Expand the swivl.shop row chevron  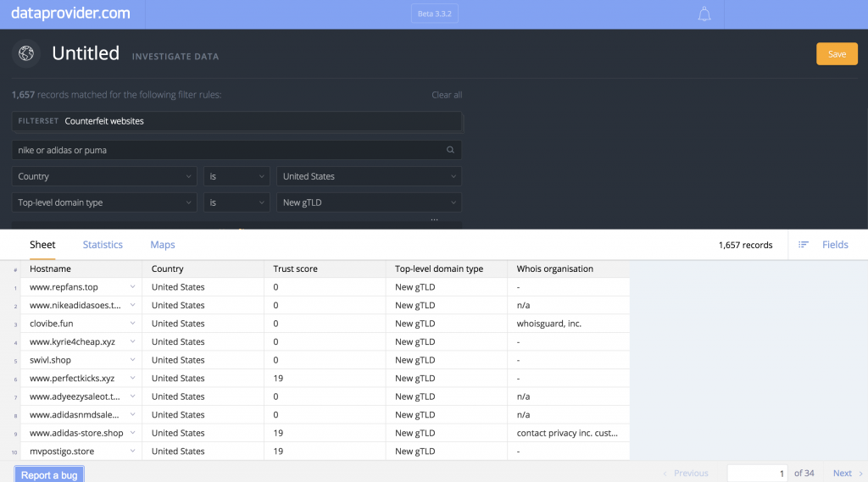coord(132,360)
